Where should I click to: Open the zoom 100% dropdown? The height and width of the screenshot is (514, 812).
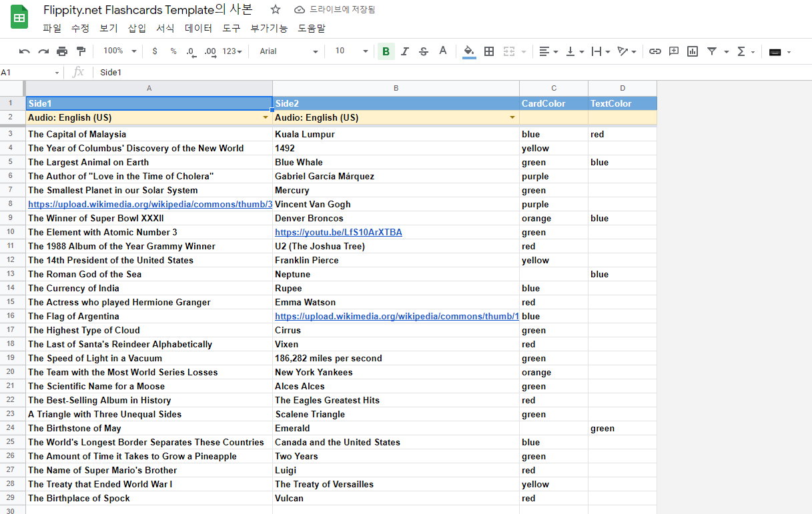pyautogui.click(x=119, y=51)
